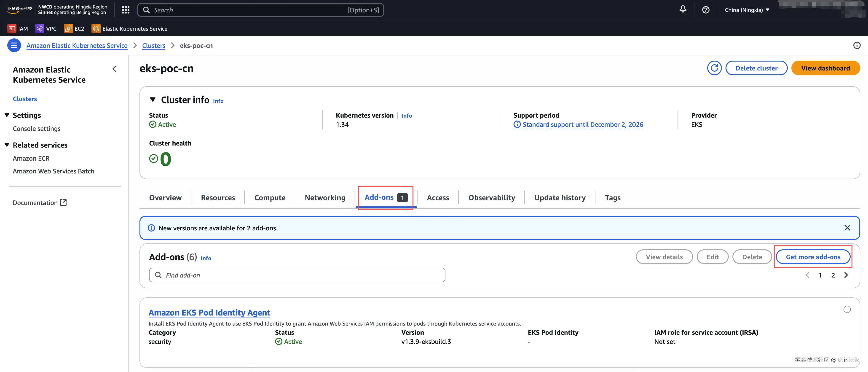This screenshot has width=868, height=372.
Task: Switch to the Tags tab
Action: (x=612, y=198)
